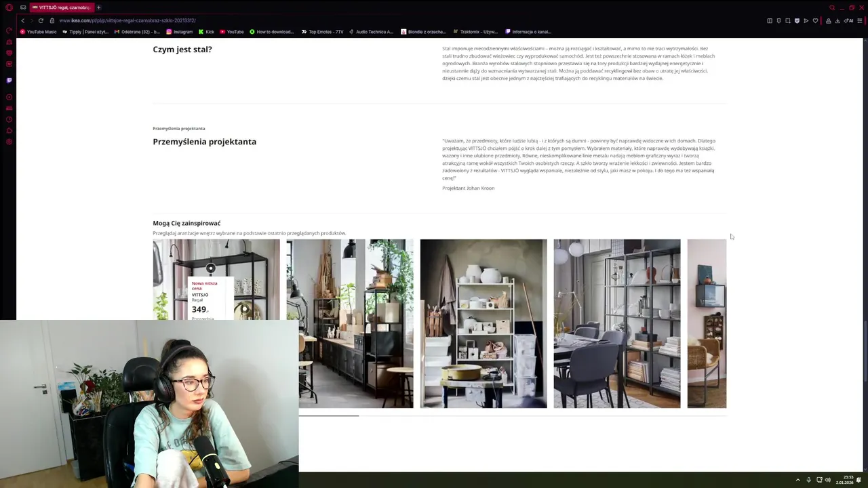Open the easy setup menu icon
This screenshot has height=488, width=868.
pos(860,21)
